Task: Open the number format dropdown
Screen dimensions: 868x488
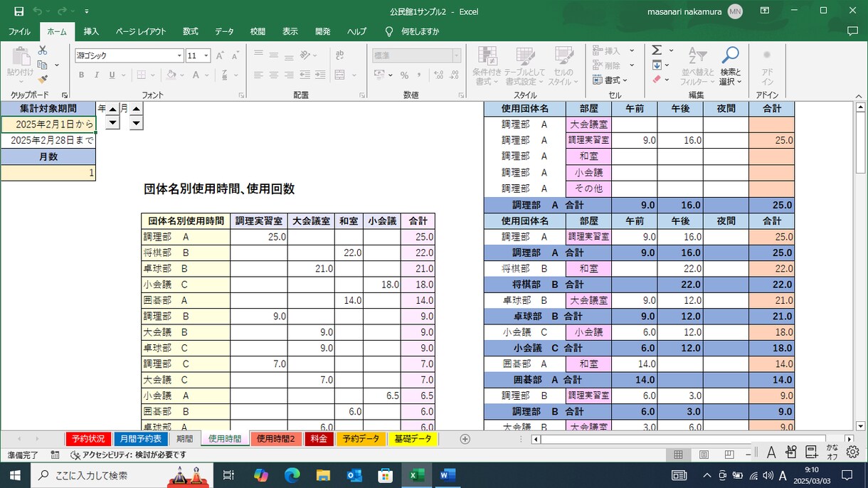Action: tap(457, 55)
